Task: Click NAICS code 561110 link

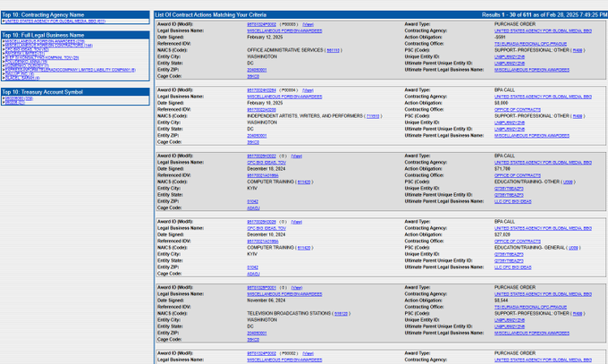Action: (x=334, y=50)
